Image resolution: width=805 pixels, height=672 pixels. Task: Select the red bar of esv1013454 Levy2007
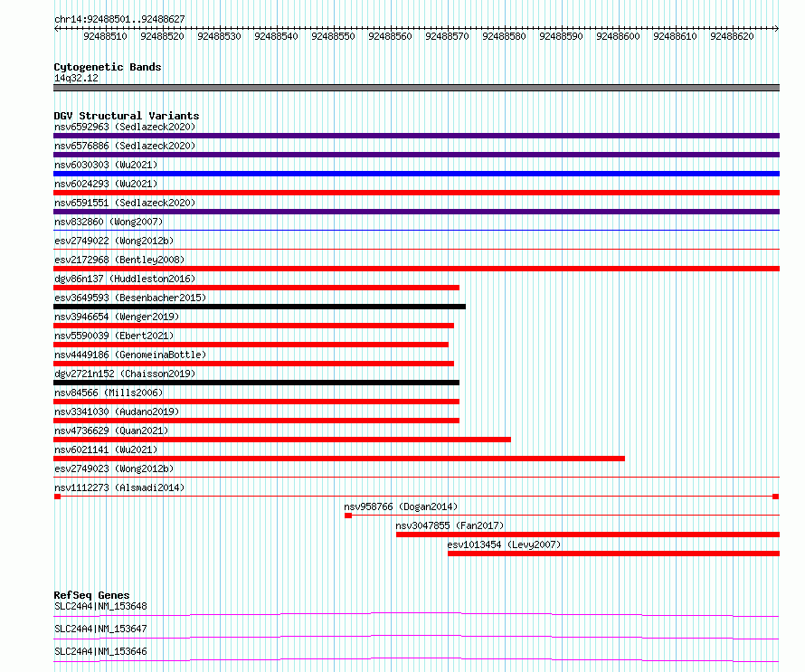point(613,554)
